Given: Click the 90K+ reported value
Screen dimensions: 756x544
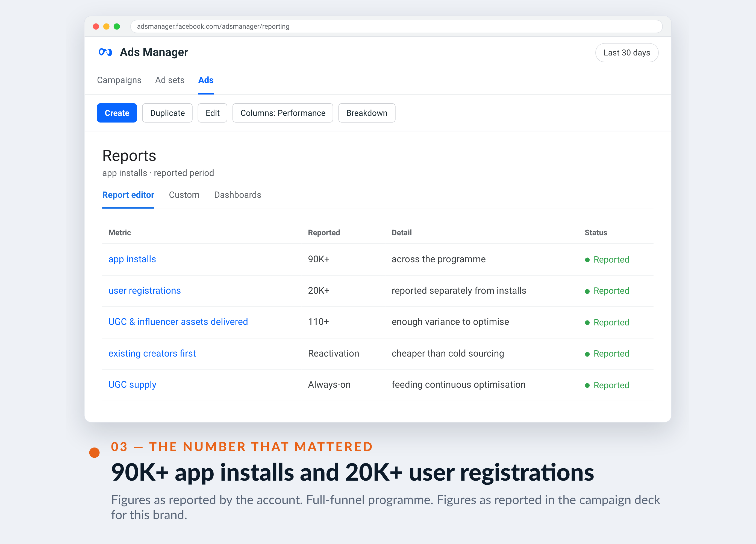Looking at the screenshot, I should point(318,259).
